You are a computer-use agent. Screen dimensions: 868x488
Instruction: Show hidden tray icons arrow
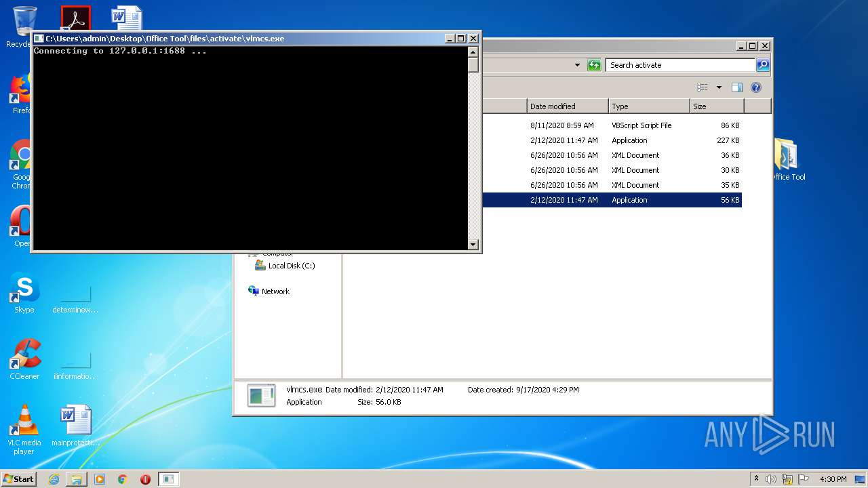coord(756,479)
